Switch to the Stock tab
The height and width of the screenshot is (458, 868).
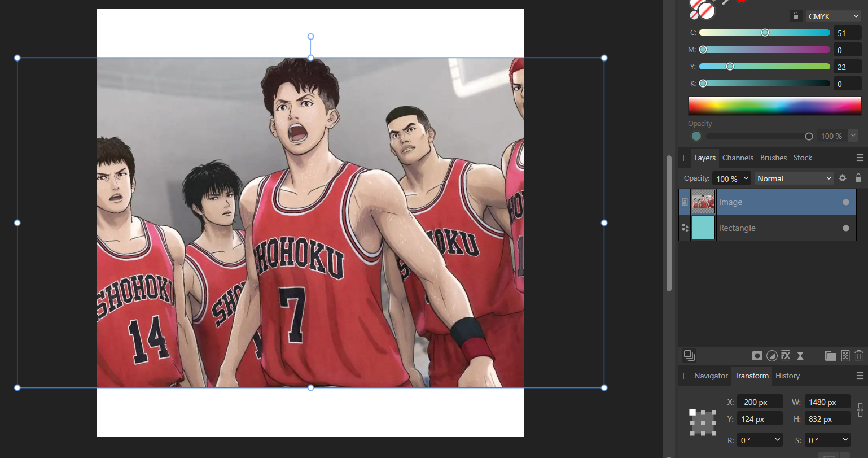pos(803,158)
